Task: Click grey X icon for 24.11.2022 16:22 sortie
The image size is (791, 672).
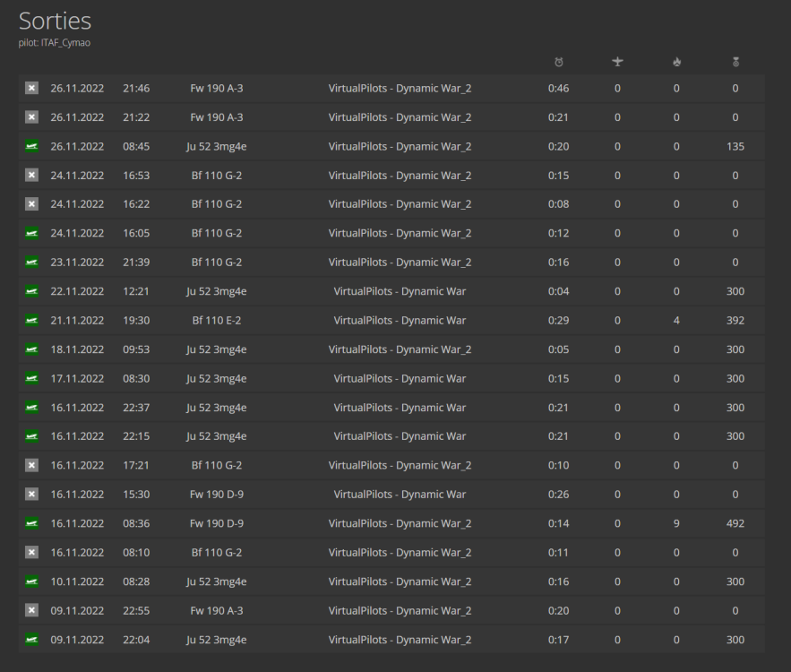Action: 31,204
